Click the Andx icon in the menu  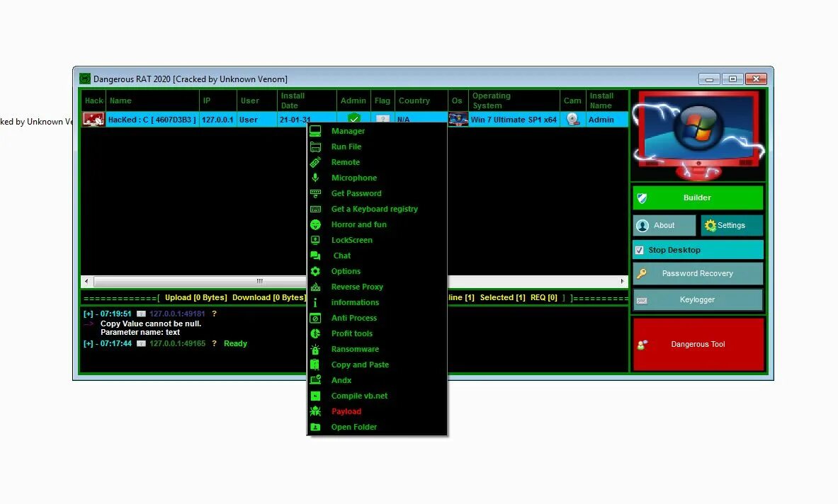(x=315, y=380)
